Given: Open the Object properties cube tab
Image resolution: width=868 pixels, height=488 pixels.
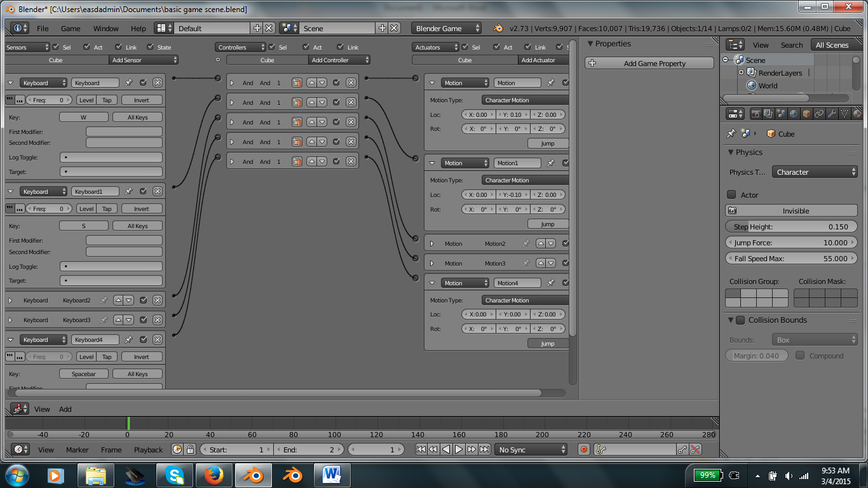Looking at the screenshot, I should pos(806,114).
